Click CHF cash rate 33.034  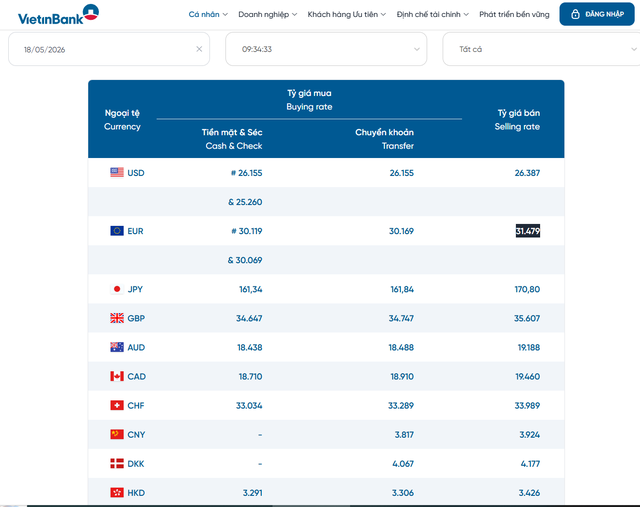click(249, 405)
